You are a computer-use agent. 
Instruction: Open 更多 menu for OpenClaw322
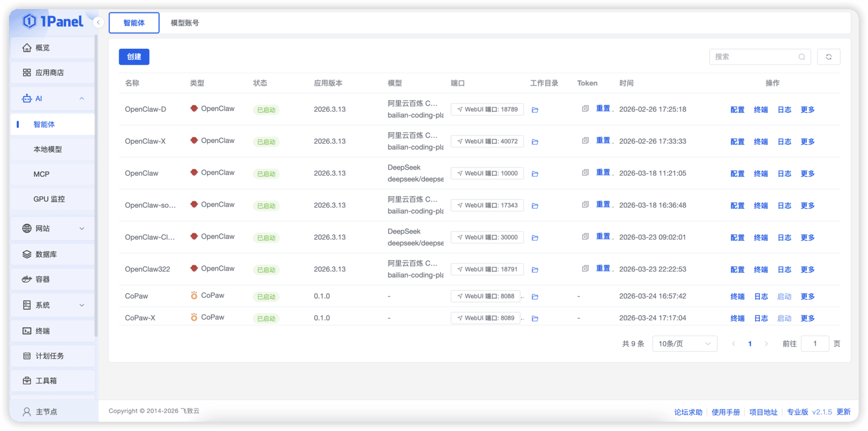(808, 269)
